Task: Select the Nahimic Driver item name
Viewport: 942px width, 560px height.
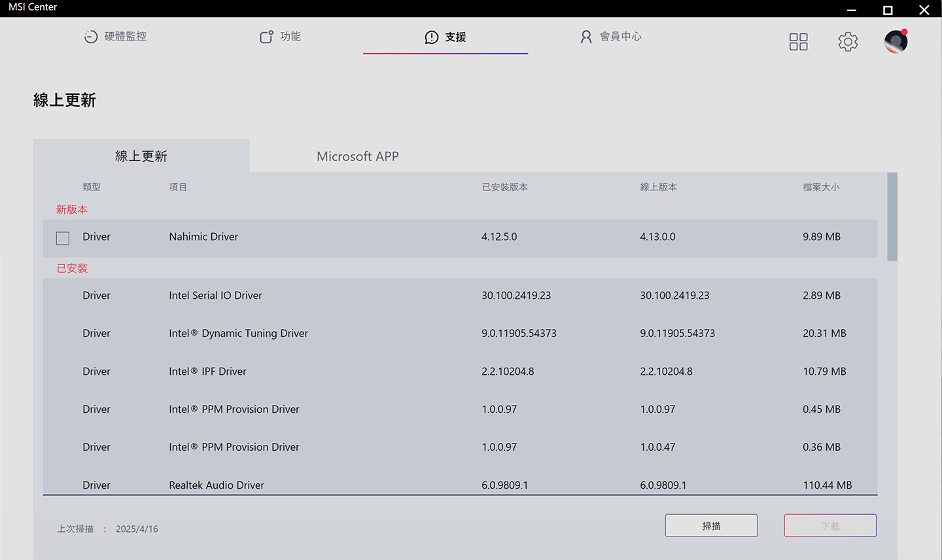Action: [x=203, y=237]
